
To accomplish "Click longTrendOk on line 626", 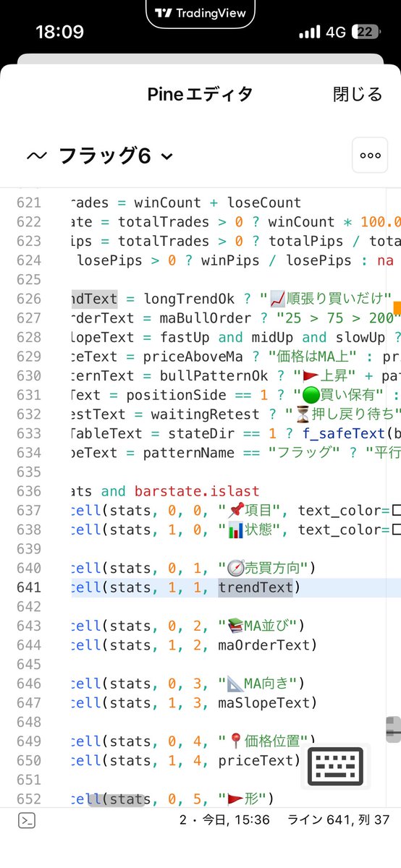I will 187,297.
